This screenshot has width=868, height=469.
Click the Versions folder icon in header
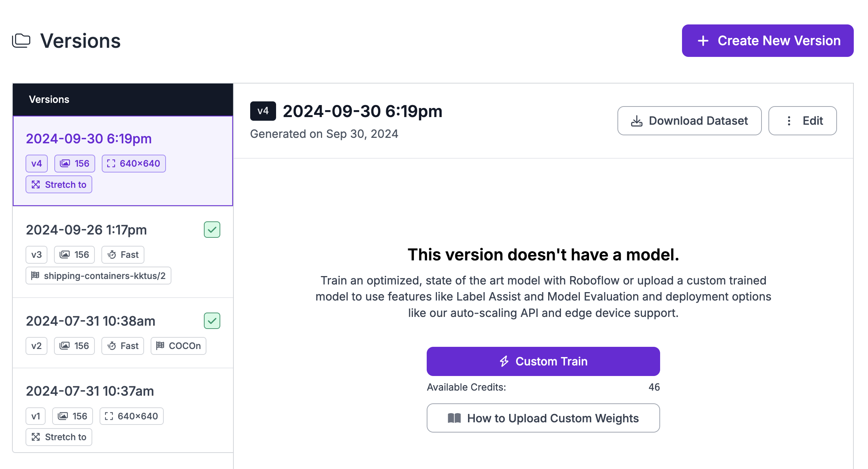(21, 40)
